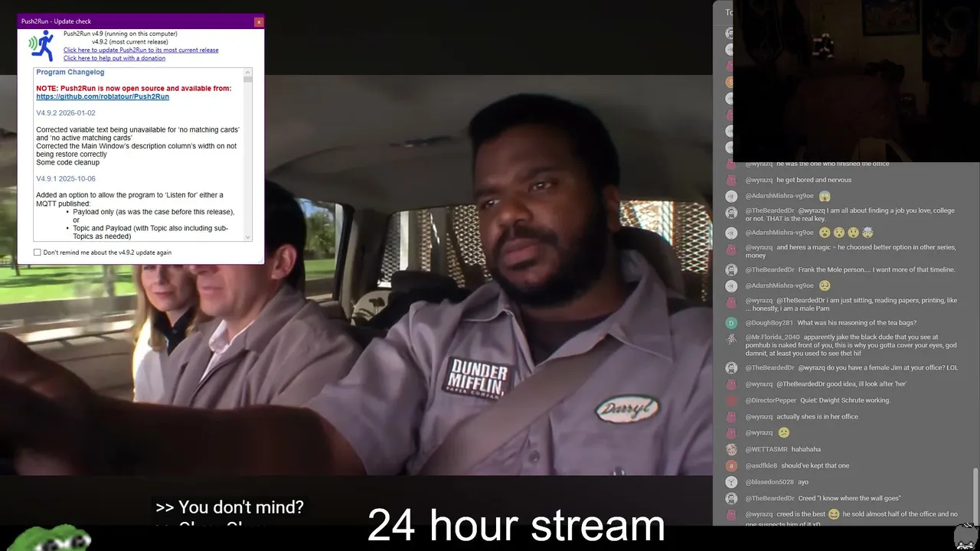The image size is (980, 551).
Task: Click wyrazq avatar beside 'actually shes is in her office'
Action: point(731,417)
